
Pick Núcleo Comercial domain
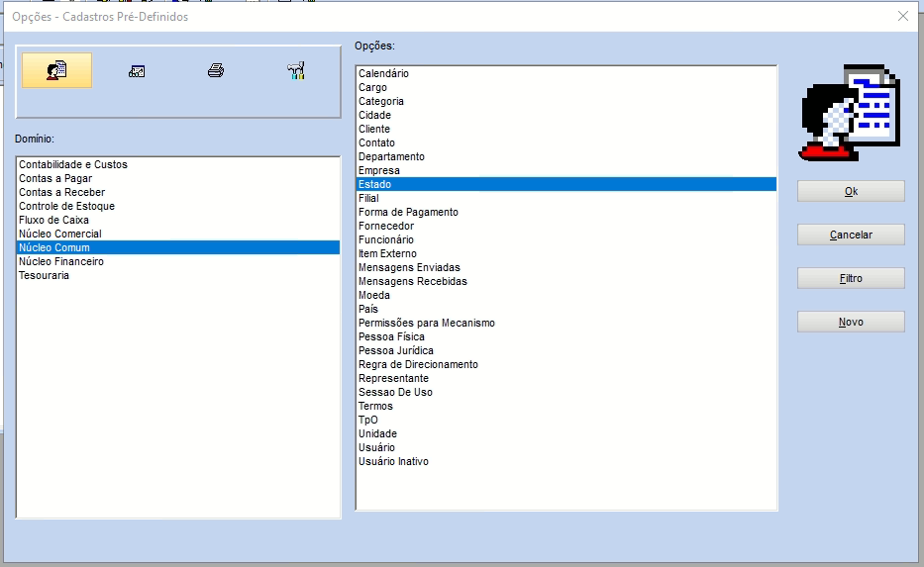point(178,234)
